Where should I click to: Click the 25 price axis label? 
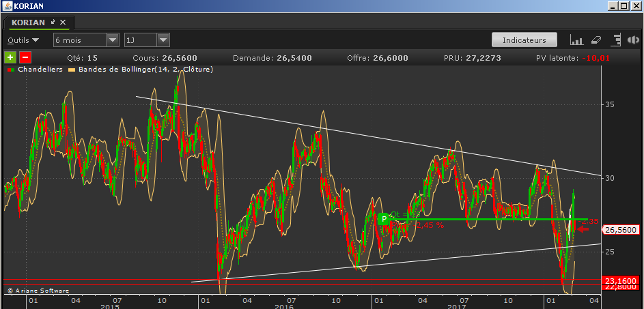610,251
